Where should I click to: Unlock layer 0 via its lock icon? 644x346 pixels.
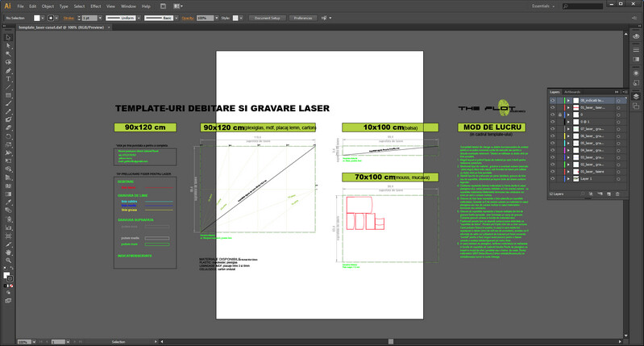[x=559, y=115]
